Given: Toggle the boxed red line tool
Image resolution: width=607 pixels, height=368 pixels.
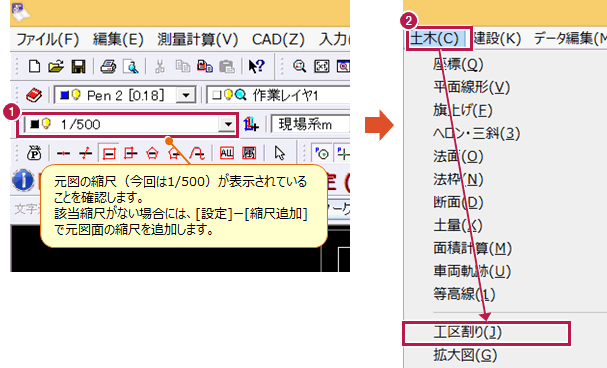Looking at the screenshot, I should click(x=108, y=154).
